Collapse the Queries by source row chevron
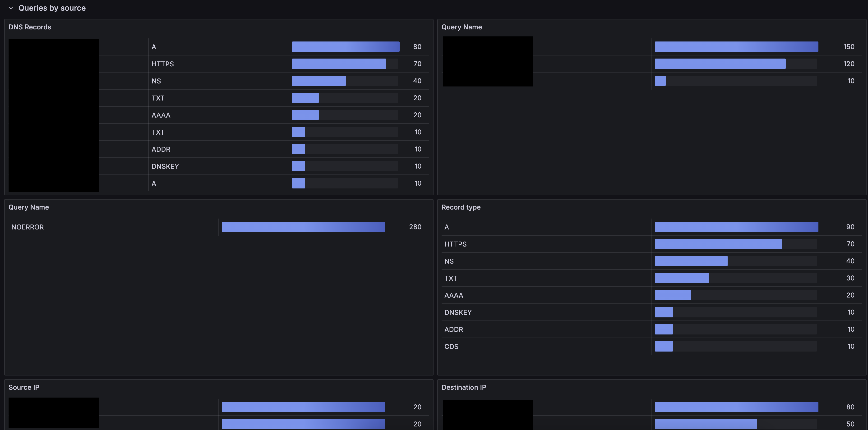The height and width of the screenshot is (430, 868). 11,8
